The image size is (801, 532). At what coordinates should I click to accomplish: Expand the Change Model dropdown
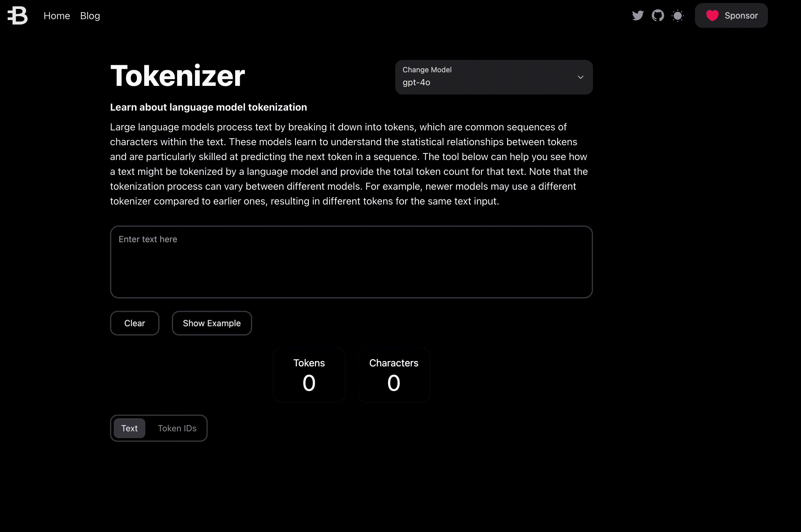[x=494, y=77]
